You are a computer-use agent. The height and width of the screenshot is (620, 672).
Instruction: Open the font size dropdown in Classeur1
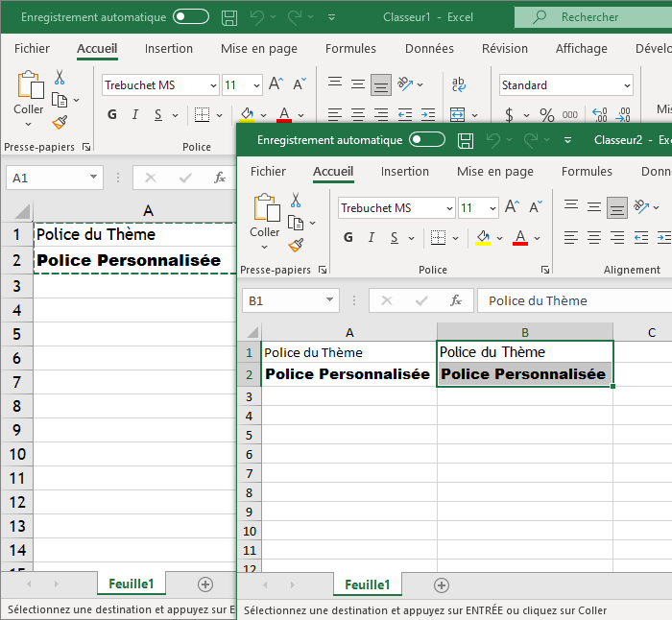pyautogui.click(x=256, y=85)
